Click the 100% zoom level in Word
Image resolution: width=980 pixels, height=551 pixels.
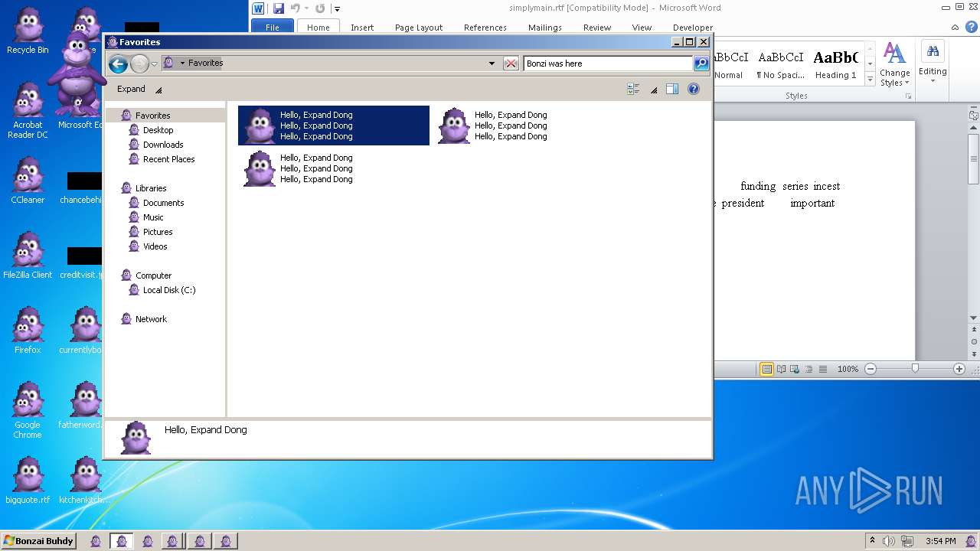[848, 369]
